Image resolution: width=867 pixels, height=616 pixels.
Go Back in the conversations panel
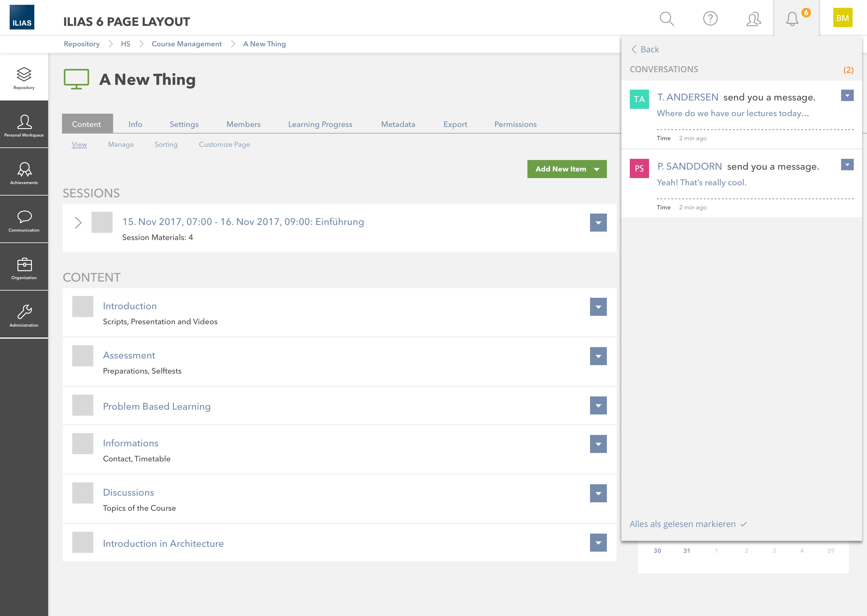(645, 49)
